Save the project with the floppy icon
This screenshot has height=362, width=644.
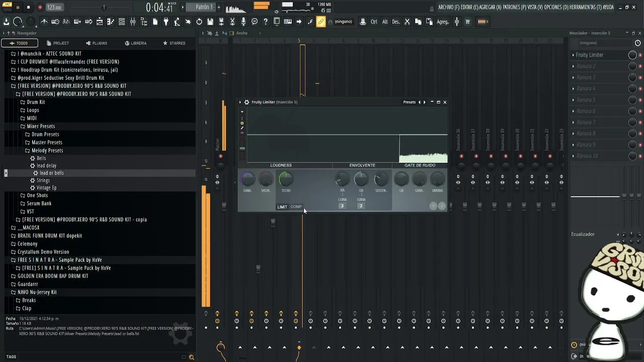coord(210,22)
